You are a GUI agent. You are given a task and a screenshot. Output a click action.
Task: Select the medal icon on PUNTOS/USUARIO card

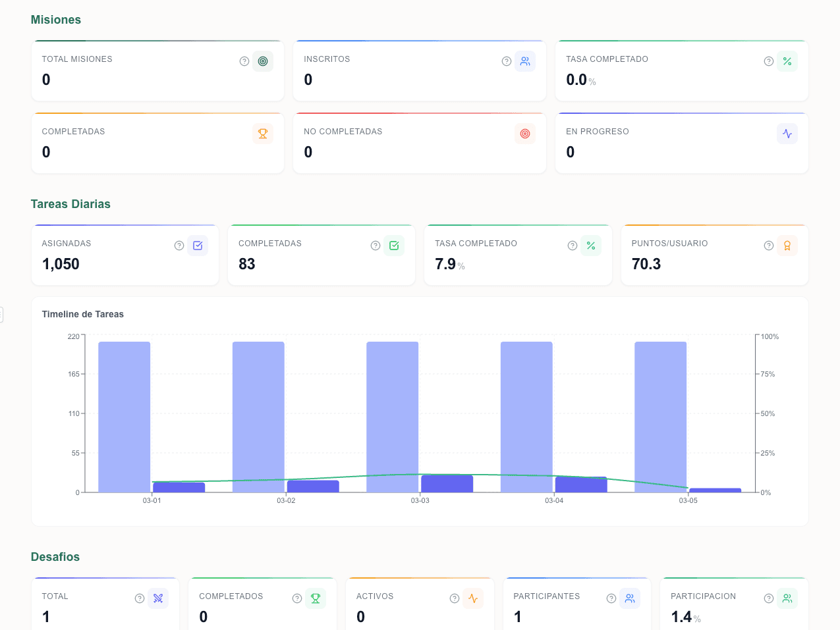click(x=787, y=245)
